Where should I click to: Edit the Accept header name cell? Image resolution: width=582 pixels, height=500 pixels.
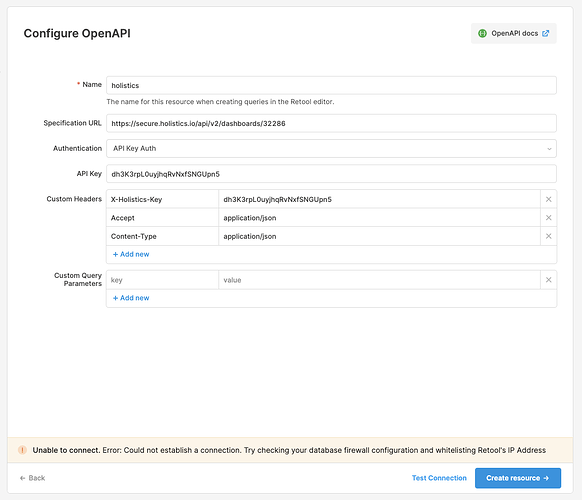coord(162,218)
